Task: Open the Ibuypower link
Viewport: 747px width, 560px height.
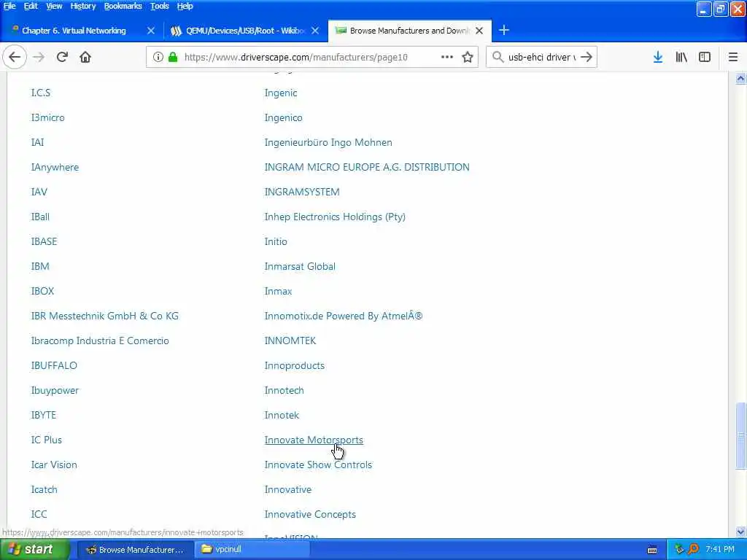Action: [x=55, y=391]
